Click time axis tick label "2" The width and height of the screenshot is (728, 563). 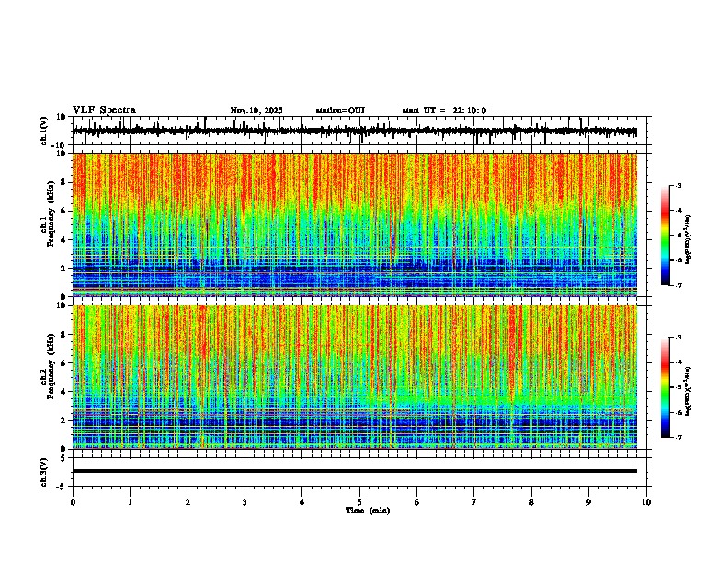[188, 502]
